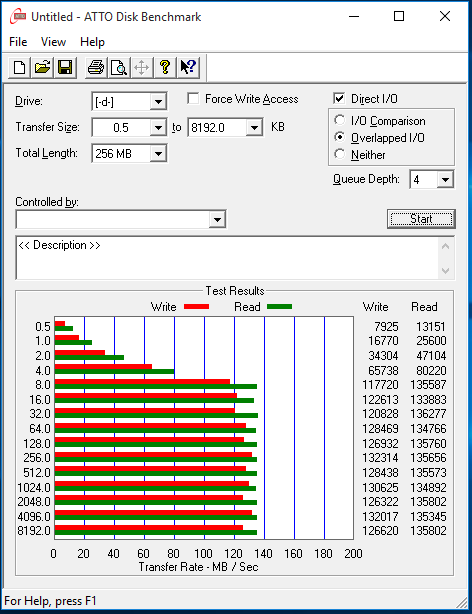Uncheck the Direct I/O checkbox
Screen dimensions: 472x614
pyautogui.click(x=339, y=99)
